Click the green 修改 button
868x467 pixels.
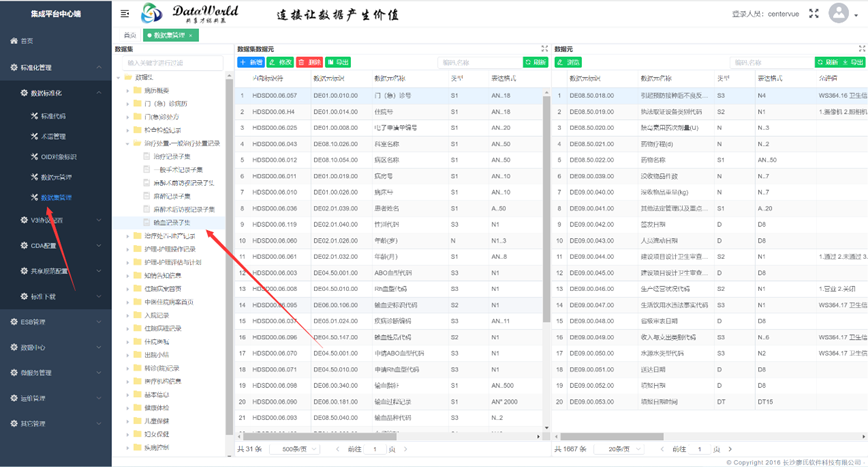280,63
